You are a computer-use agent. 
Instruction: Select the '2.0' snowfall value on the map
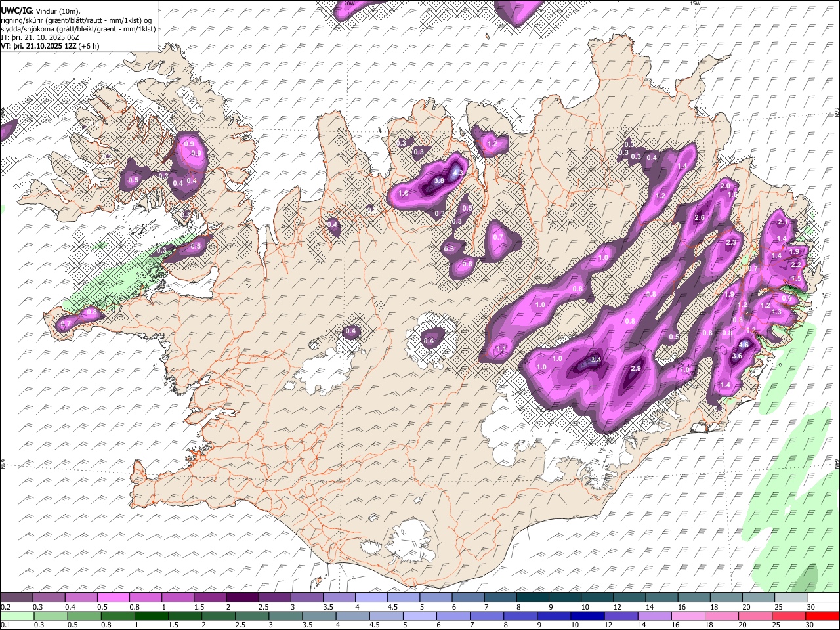point(724,186)
